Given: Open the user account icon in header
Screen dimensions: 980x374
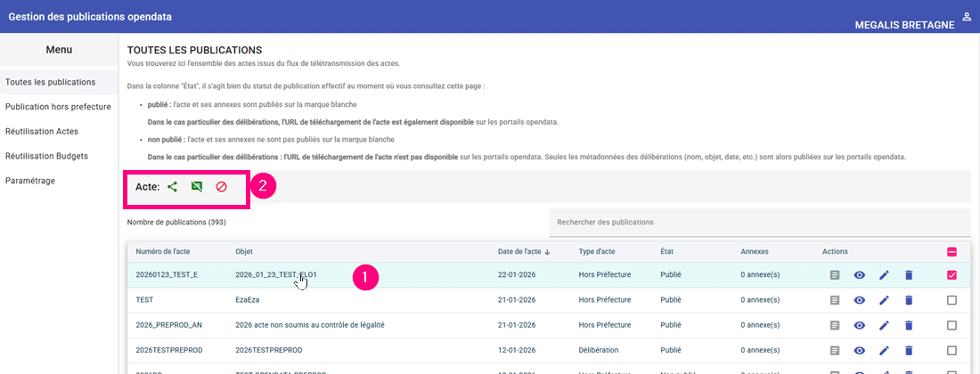Looking at the screenshot, I should pyautogui.click(x=967, y=17).
